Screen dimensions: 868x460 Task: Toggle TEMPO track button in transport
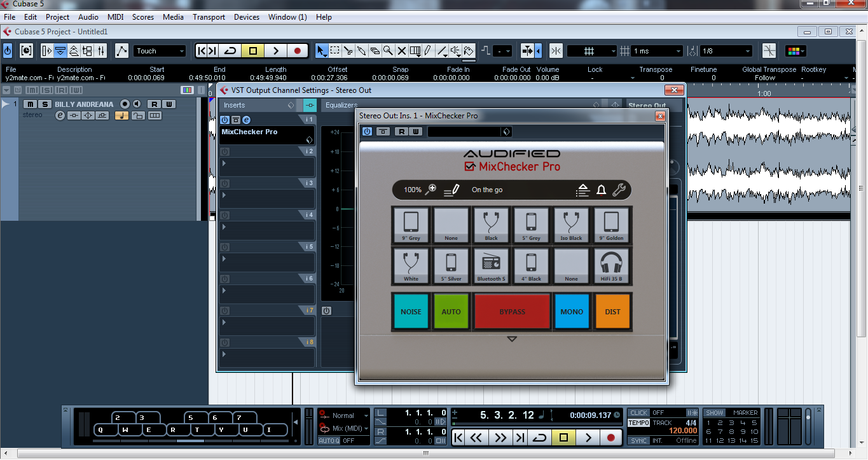[x=639, y=422]
